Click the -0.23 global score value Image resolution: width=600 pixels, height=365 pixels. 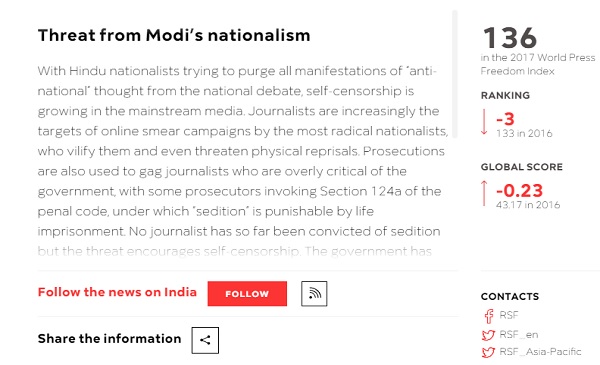[520, 190]
